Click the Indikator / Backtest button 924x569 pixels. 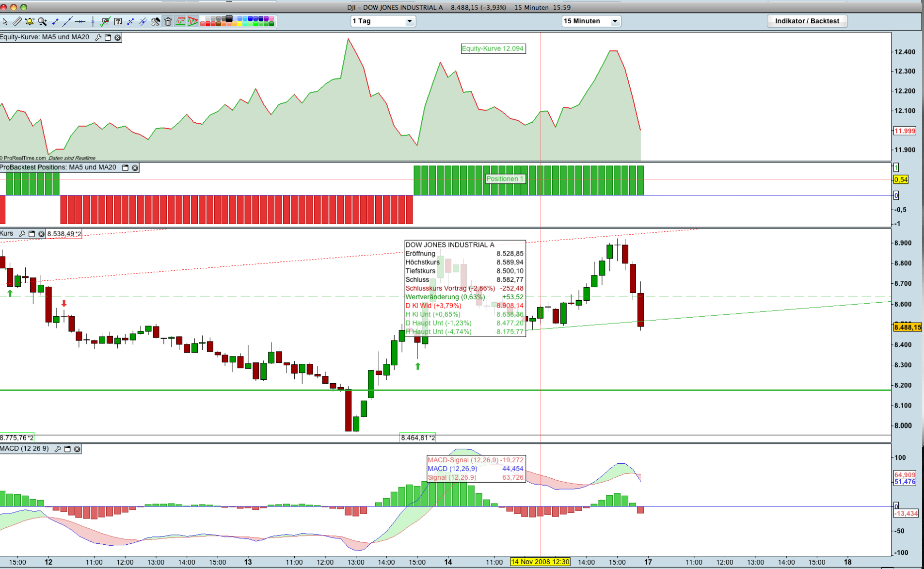tap(807, 21)
